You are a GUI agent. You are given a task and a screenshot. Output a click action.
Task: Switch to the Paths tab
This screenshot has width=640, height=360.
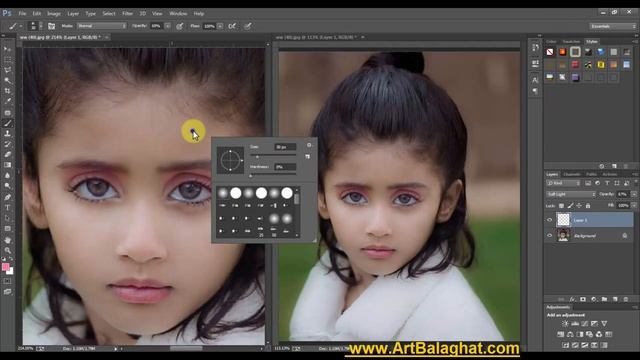[591, 174]
